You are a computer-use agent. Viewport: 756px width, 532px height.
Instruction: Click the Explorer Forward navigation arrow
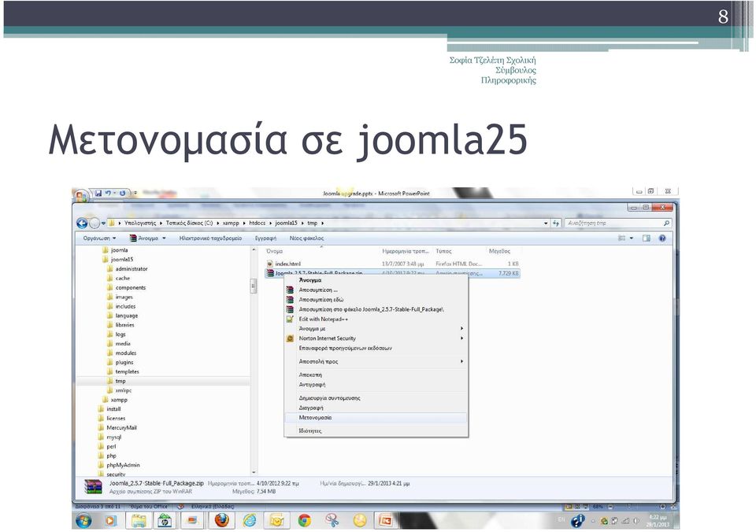tap(94, 224)
